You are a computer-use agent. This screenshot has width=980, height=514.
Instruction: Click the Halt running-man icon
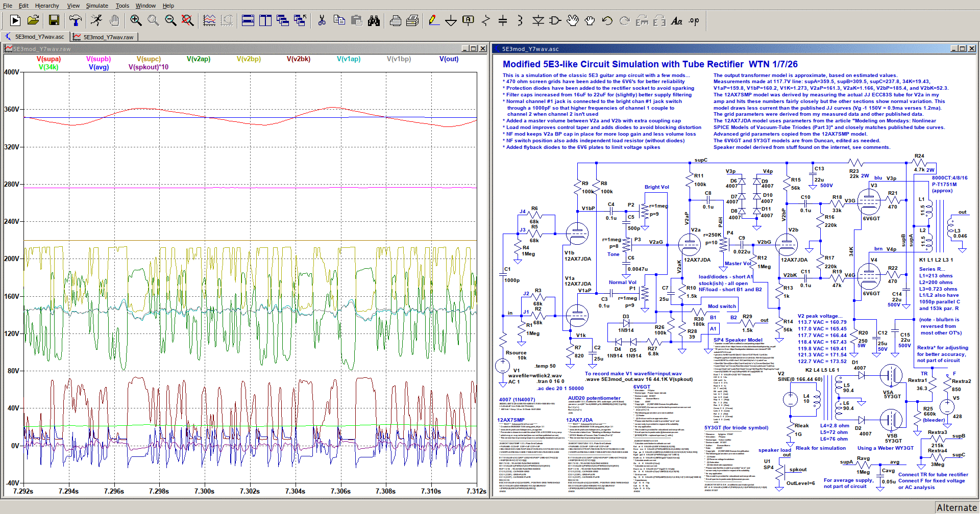click(x=96, y=20)
